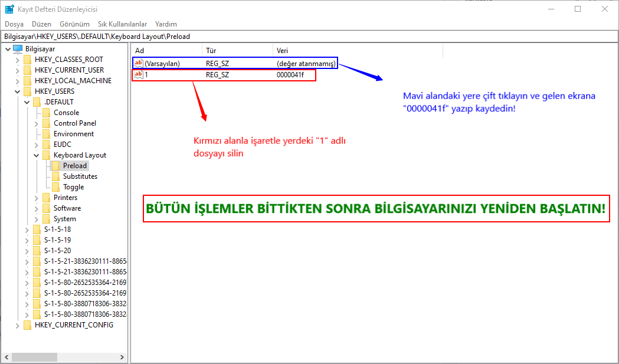Select the S-1-5-20 folder icon
The height and width of the screenshot is (364, 619).
(37, 251)
